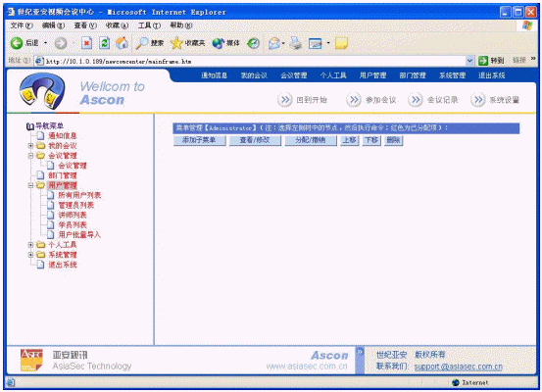Click the 删除 button
Image resolution: width=542 pixels, height=392 pixels.
pyautogui.click(x=393, y=140)
